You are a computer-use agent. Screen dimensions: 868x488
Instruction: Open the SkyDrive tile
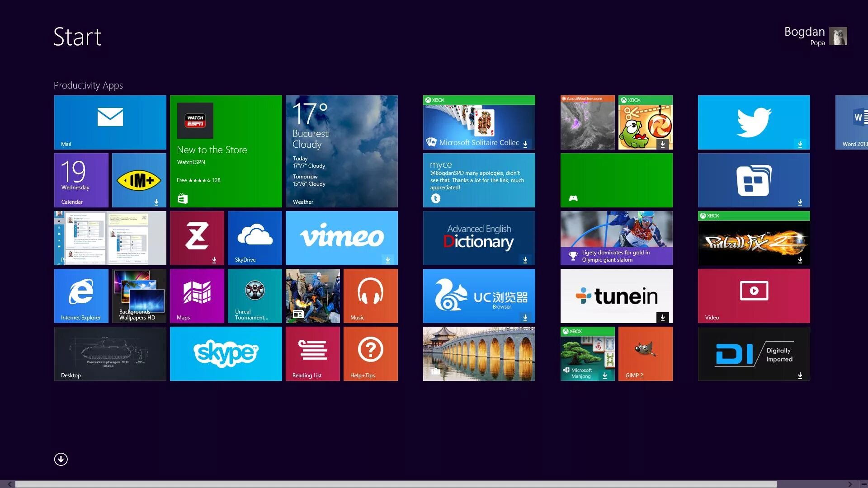255,238
